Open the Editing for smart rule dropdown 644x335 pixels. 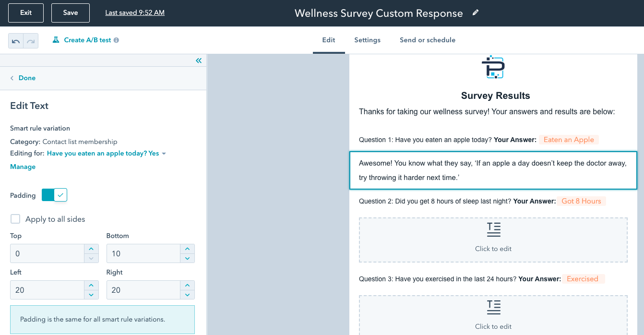coord(107,154)
